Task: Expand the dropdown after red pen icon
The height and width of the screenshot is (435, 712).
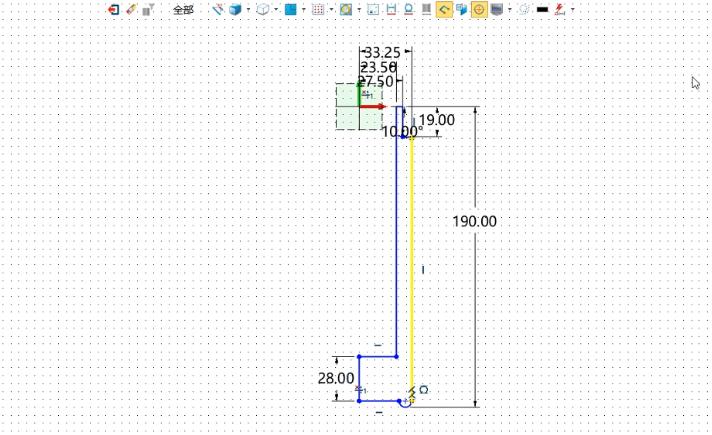Action: (572, 9)
